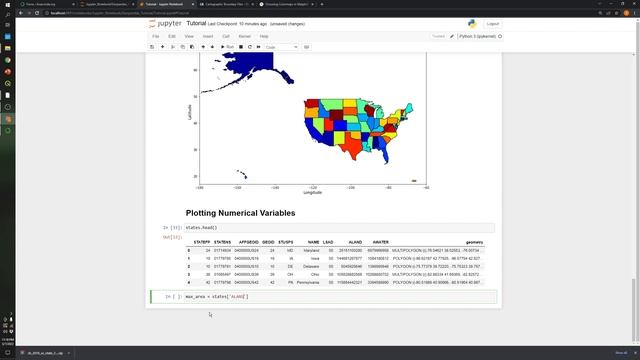
Task: Switch to the Cartographic Boundary Files browser tab
Action: [x=227, y=4]
